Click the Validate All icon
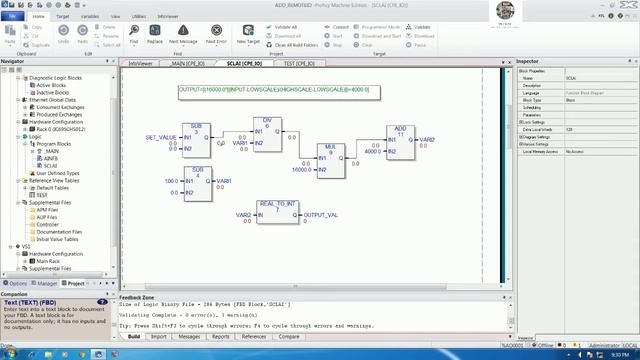The image size is (640, 360). [269, 27]
